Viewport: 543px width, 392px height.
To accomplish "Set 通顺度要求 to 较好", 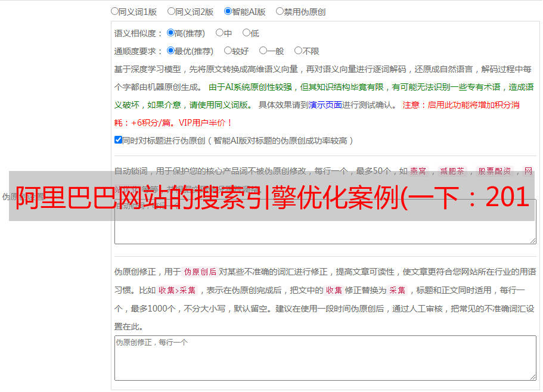I will click(228, 51).
